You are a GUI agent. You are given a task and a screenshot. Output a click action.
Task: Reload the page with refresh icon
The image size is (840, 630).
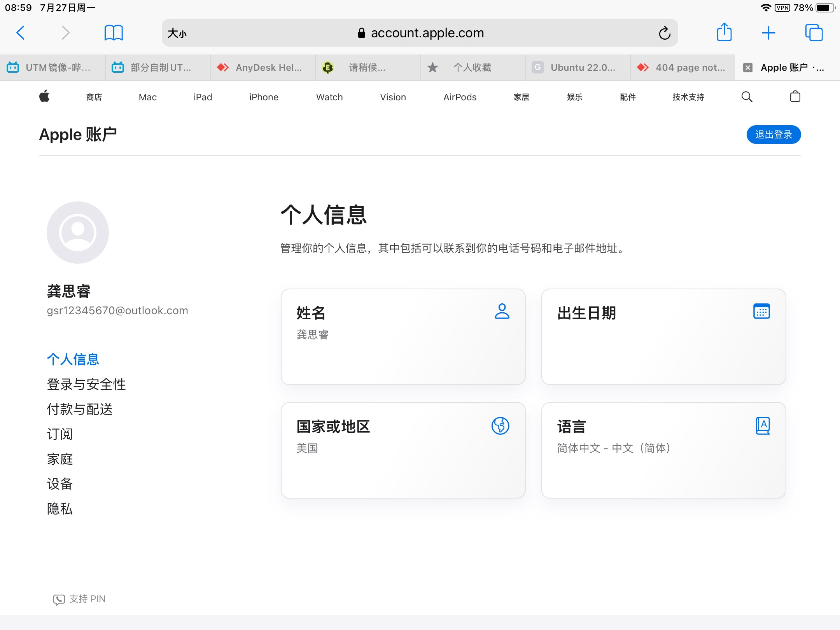point(665,33)
